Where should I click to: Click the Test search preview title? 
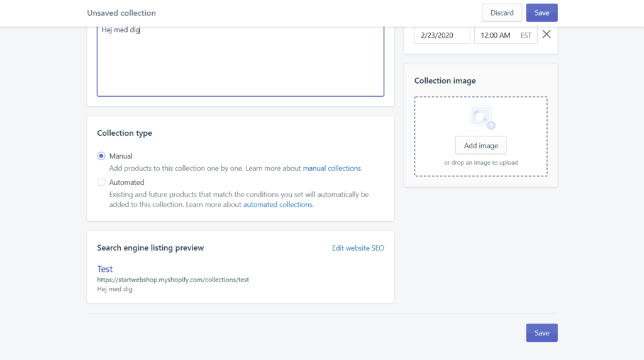click(105, 269)
